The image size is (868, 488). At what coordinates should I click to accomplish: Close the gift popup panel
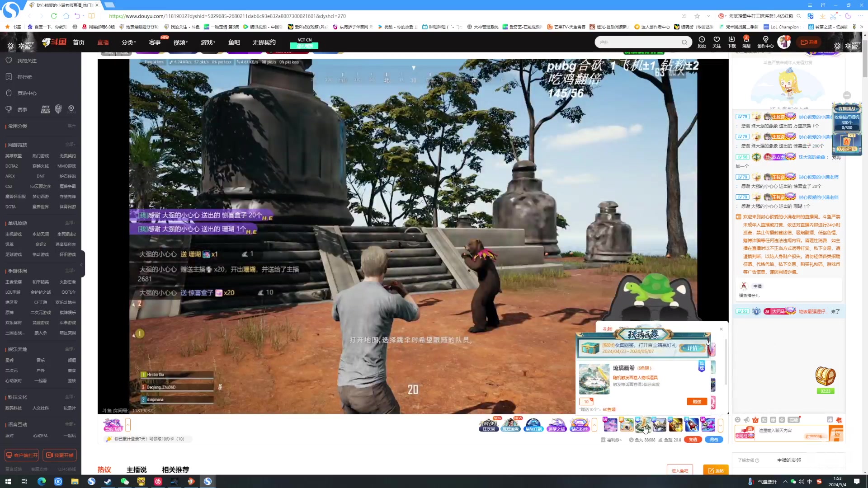coord(721,329)
